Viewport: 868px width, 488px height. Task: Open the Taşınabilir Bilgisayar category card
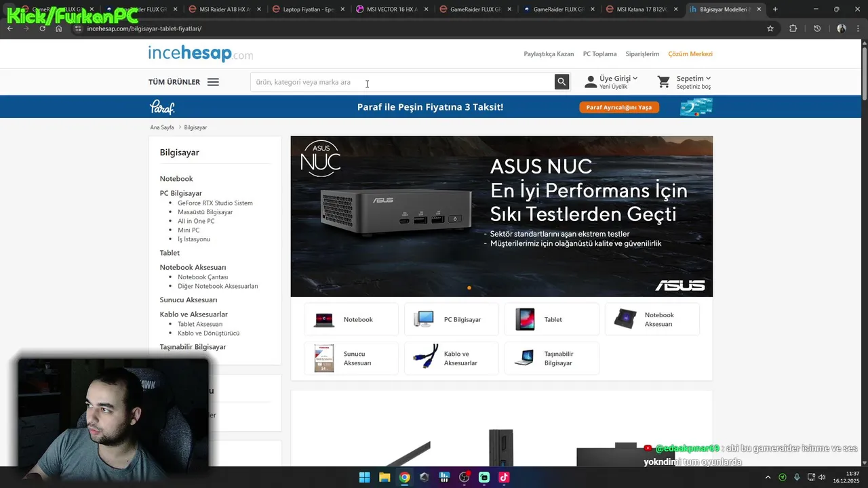click(552, 358)
